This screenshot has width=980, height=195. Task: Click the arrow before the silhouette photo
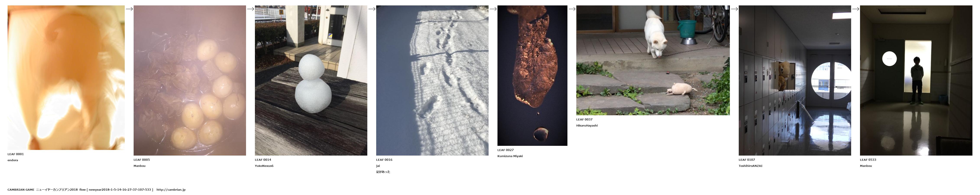pyautogui.click(x=856, y=9)
